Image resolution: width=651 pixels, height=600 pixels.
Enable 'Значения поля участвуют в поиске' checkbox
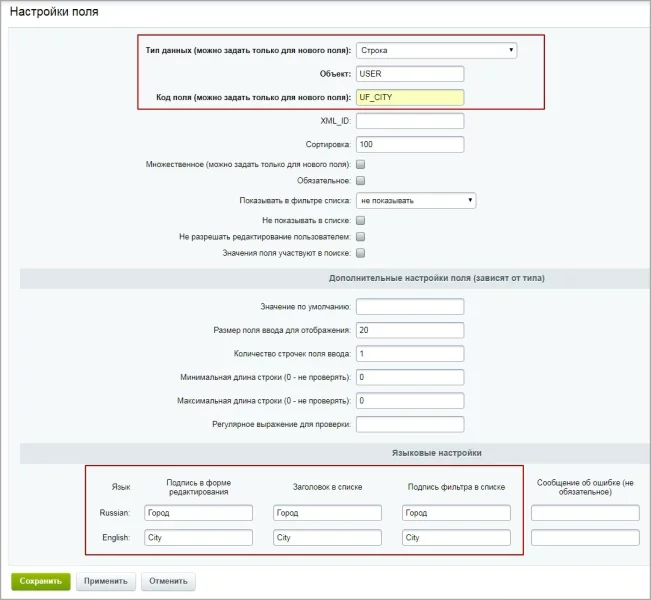361,254
